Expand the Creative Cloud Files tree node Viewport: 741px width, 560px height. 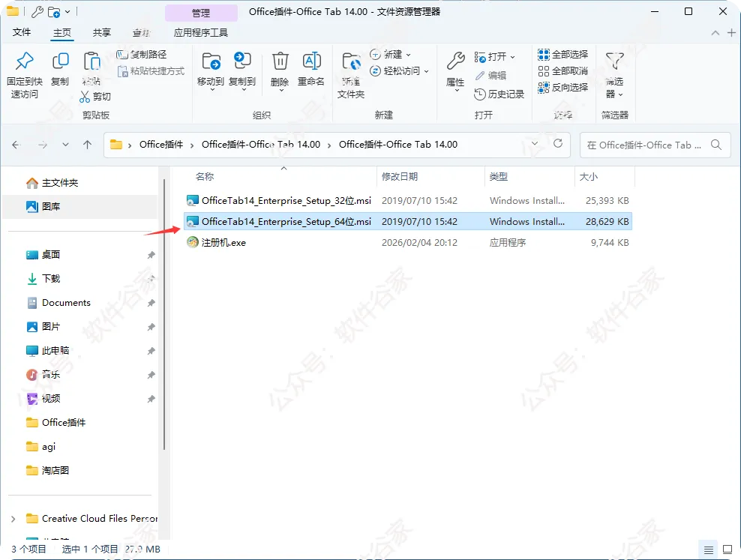click(13, 519)
